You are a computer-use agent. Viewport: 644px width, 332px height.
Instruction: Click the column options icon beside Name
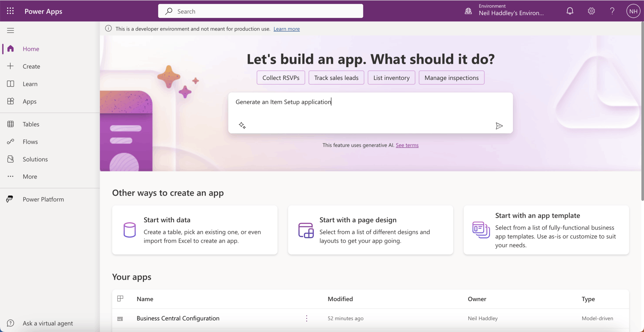(120, 299)
